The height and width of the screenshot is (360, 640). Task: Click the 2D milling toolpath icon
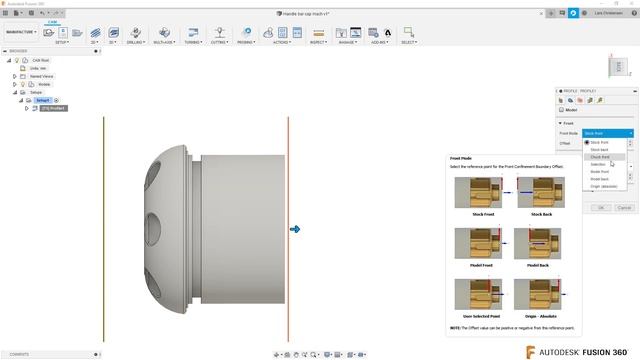[95, 32]
